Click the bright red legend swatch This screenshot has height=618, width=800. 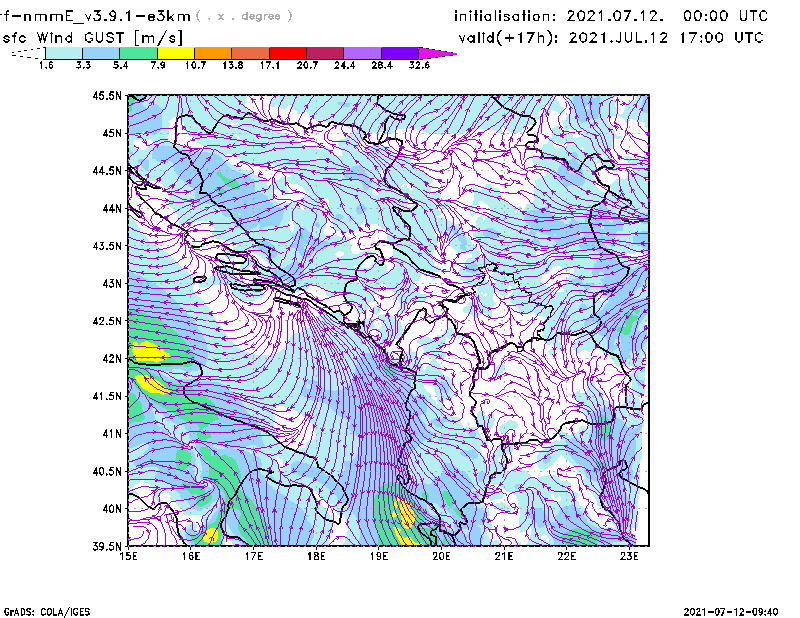pos(288,53)
